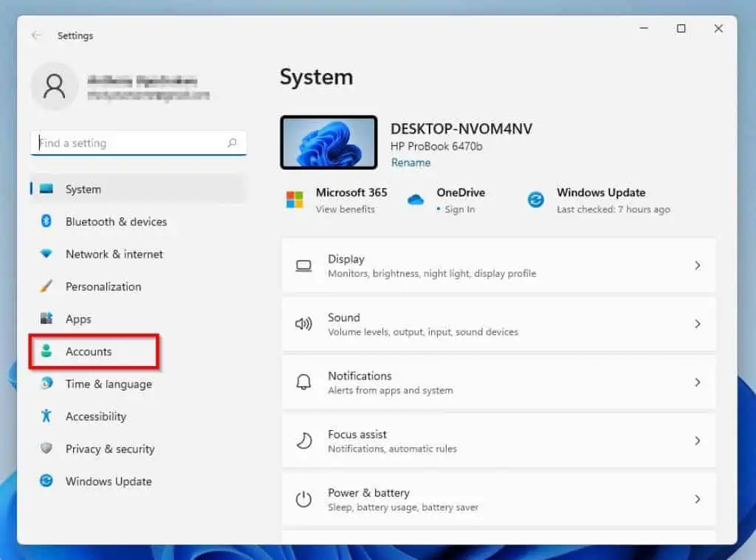
Task: Select the Sound speaker icon
Action: tap(303, 323)
